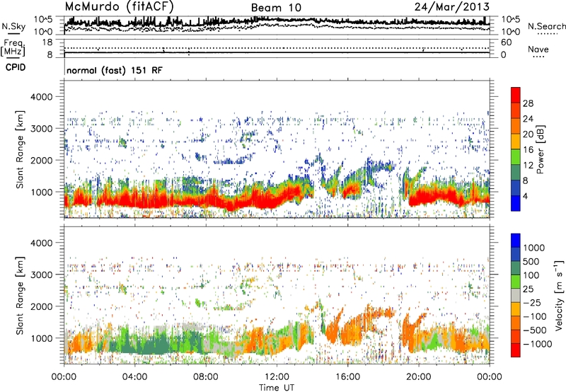Image resolution: width=566 pixels, height=392 pixels.
Task: Pick the orange 20–24 dB power swatch
Action: (x=516, y=127)
